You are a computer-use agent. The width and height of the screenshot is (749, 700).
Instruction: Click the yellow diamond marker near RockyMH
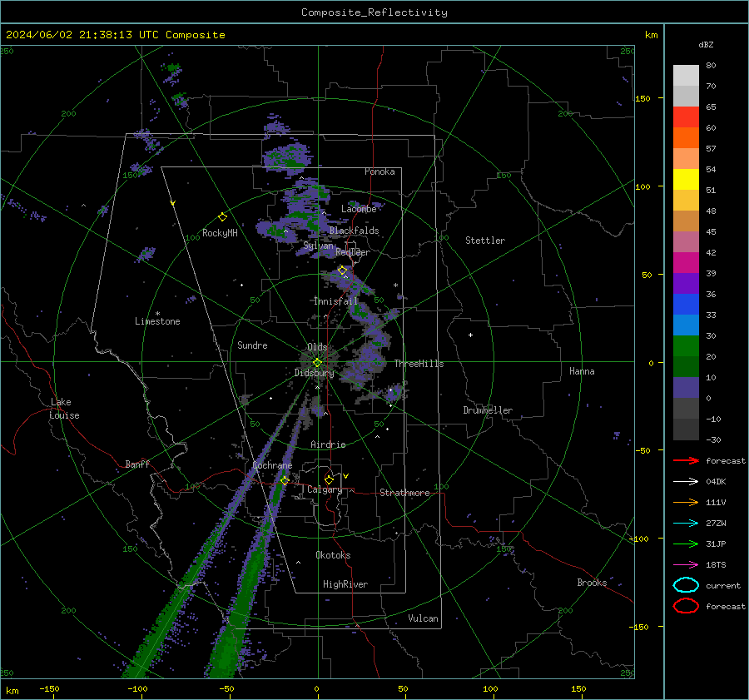tap(222, 217)
